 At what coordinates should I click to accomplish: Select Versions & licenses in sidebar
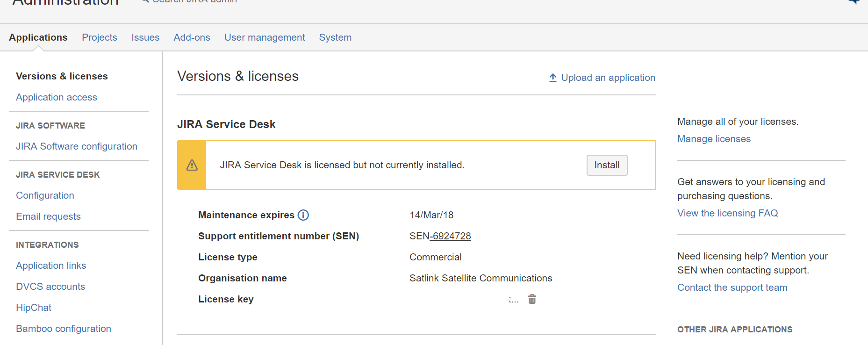pyautogui.click(x=62, y=76)
